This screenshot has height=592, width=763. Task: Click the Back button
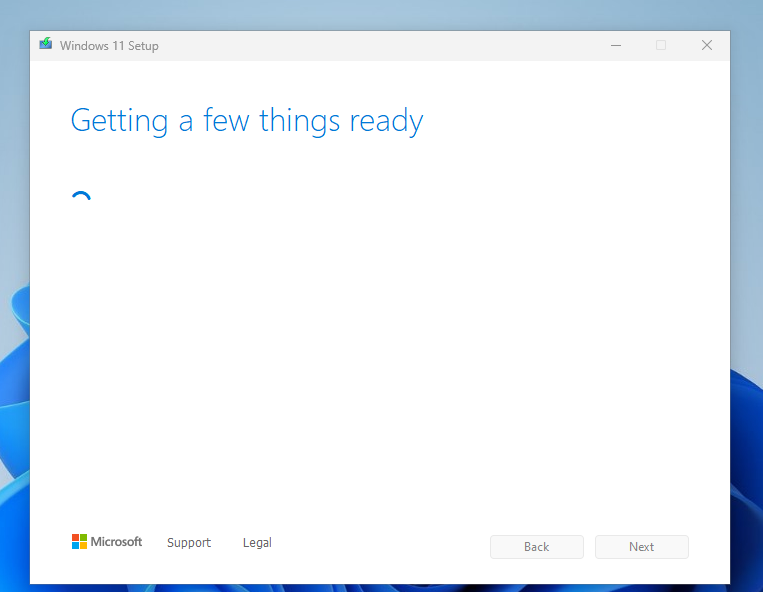[x=537, y=547]
